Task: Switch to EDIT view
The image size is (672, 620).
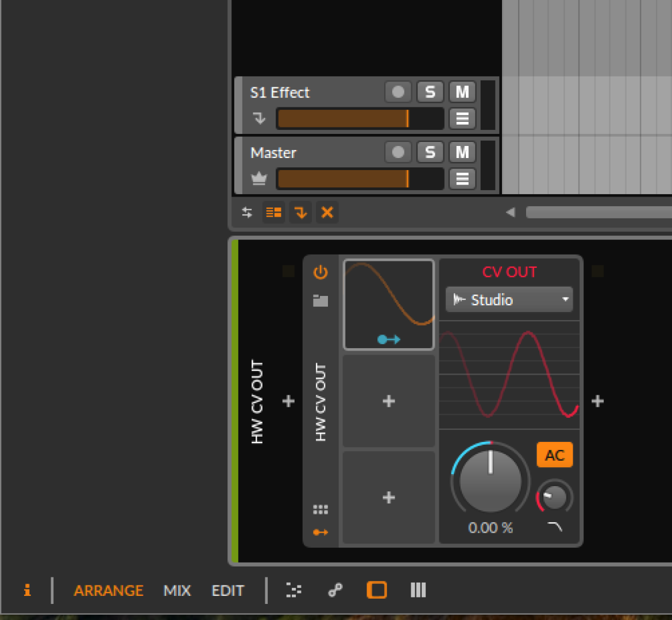Action: point(227,591)
